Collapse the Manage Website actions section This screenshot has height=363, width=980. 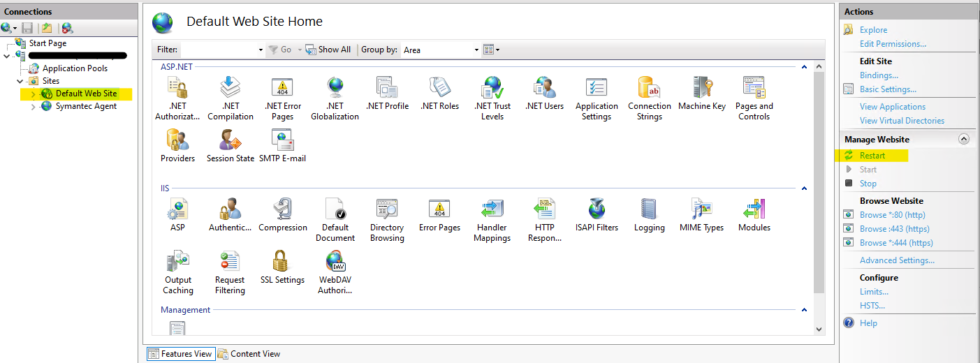tap(964, 139)
